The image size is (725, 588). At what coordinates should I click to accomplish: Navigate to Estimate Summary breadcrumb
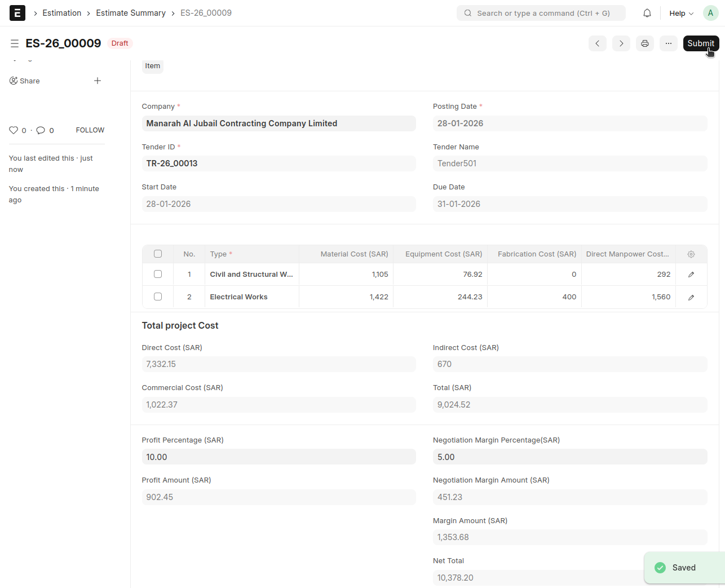131,13
